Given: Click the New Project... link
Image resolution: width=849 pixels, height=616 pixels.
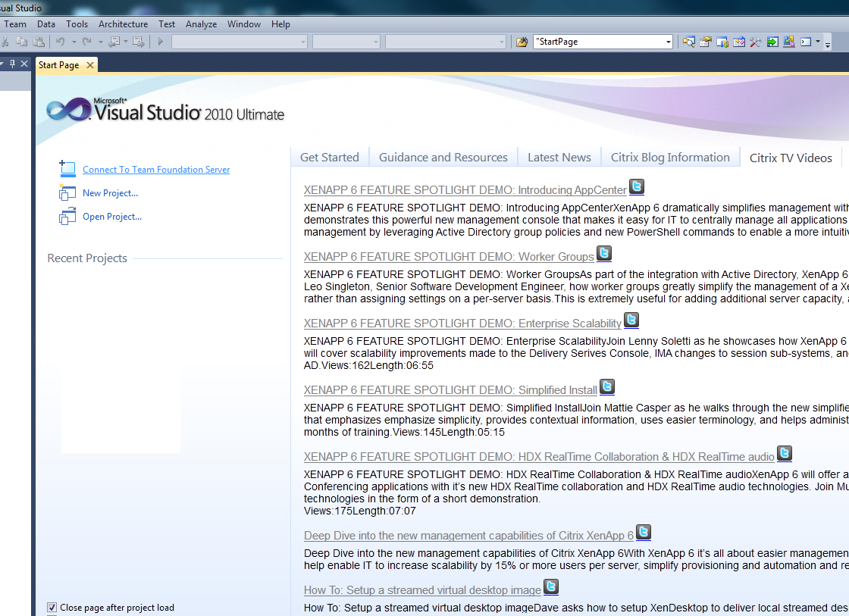Looking at the screenshot, I should click(x=110, y=193).
